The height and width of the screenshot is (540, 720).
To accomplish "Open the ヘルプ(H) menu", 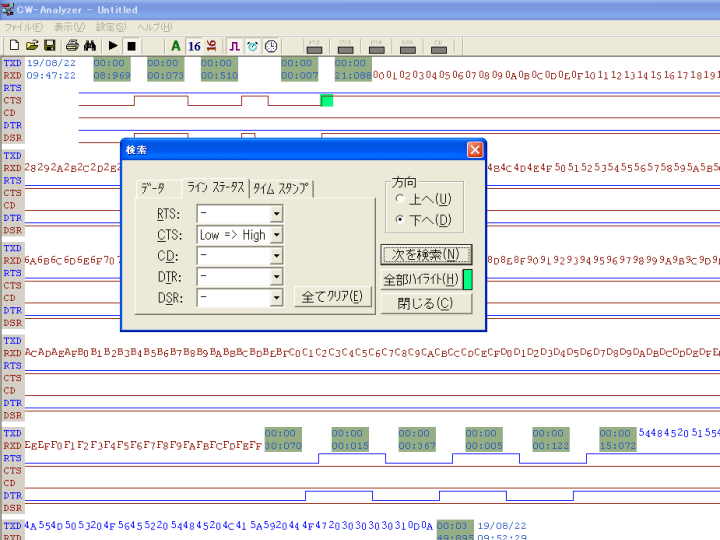I will (x=155, y=27).
